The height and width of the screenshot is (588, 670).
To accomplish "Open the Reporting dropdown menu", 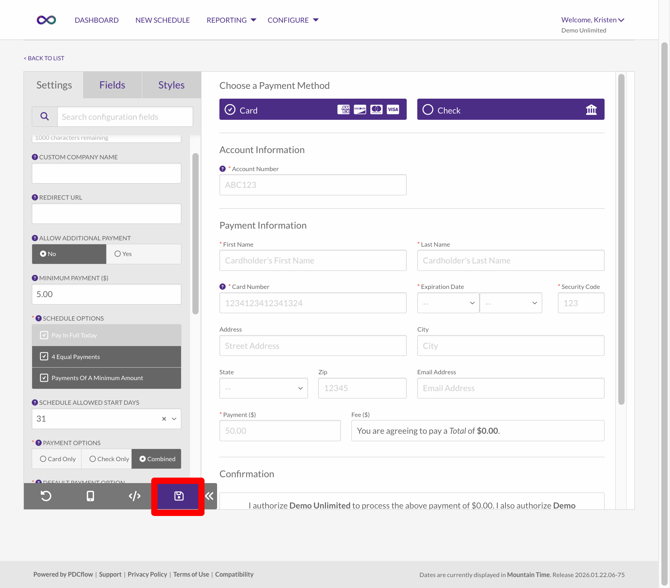I will click(x=231, y=20).
